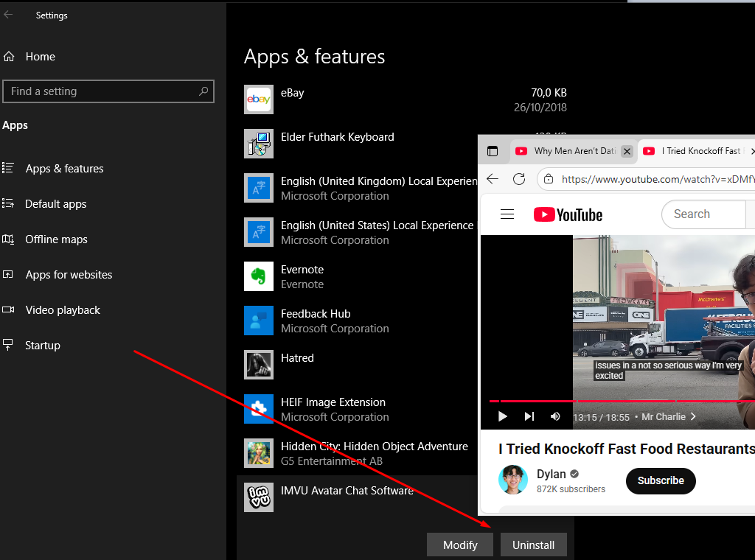Click the 872K subscribers text
Screen dimensions: 755x560
[571, 489]
